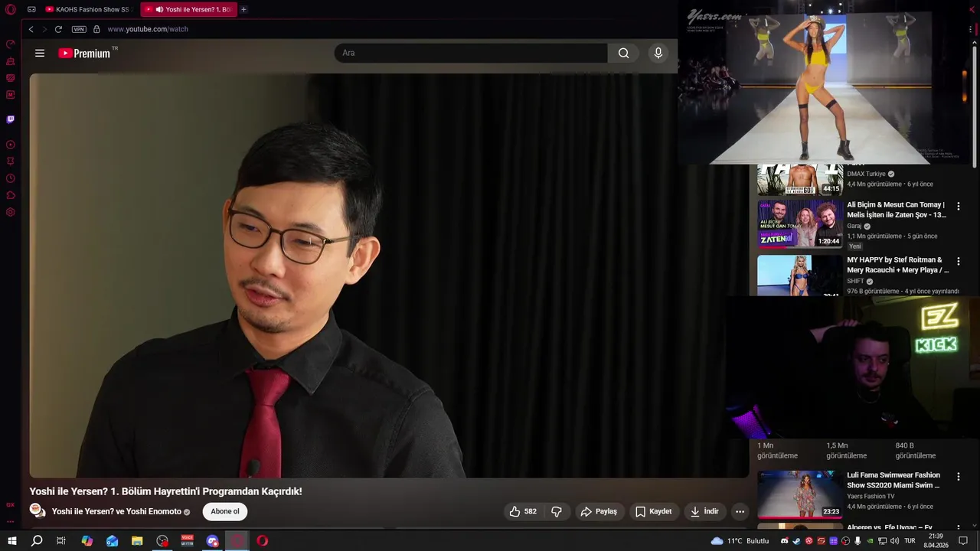Switch TUR keyboard language indicator

pyautogui.click(x=910, y=541)
